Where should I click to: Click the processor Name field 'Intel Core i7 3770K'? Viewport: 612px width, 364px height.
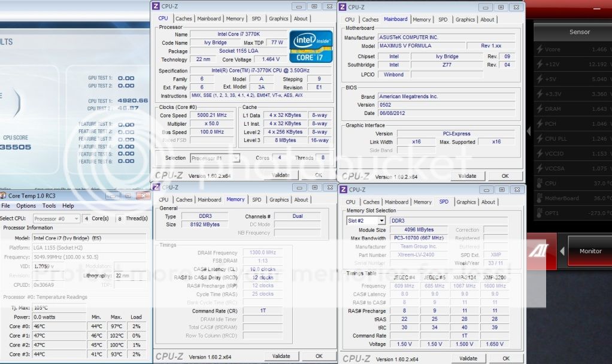[x=239, y=34]
